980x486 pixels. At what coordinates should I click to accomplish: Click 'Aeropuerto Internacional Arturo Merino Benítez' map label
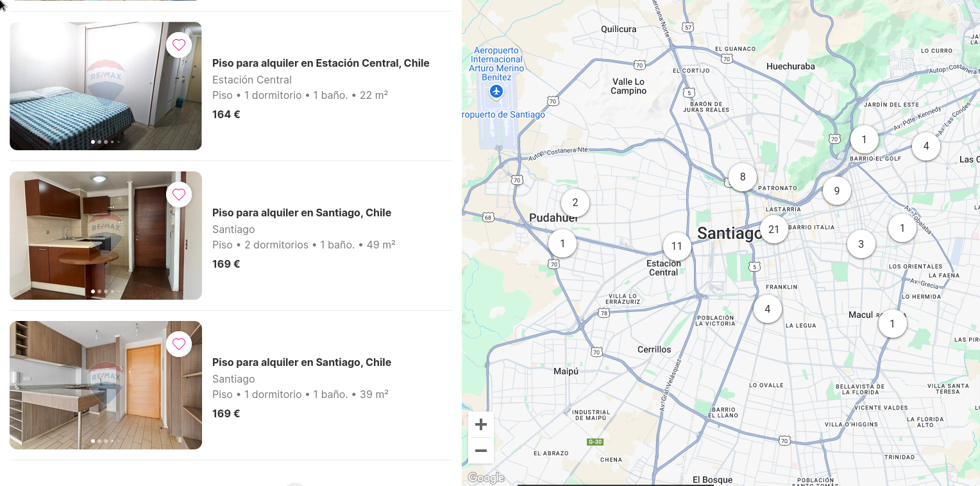click(x=496, y=64)
